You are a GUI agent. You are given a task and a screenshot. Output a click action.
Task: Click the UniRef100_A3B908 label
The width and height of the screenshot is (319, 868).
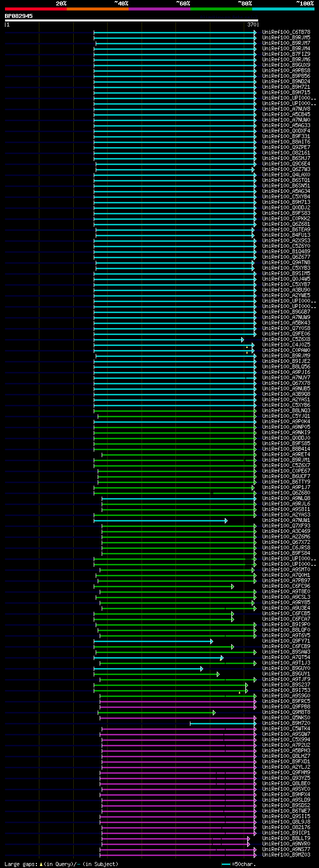[286, 394]
